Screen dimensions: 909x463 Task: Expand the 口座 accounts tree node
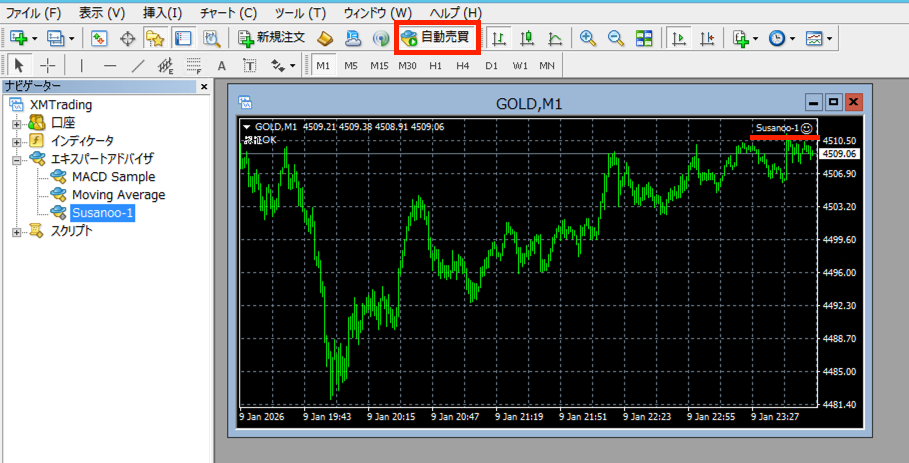coord(17,123)
